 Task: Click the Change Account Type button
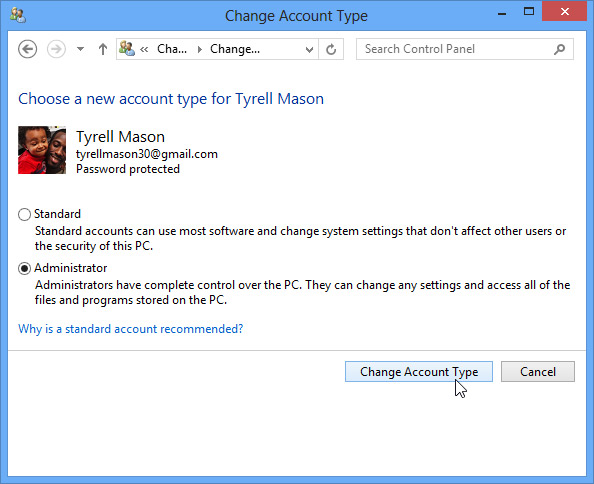coord(419,372)
